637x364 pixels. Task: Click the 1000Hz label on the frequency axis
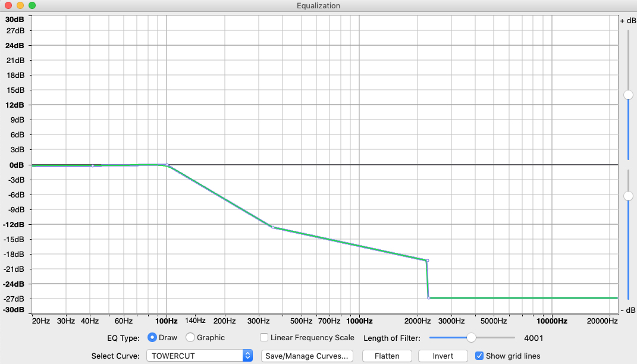click(x=359, y=321)
